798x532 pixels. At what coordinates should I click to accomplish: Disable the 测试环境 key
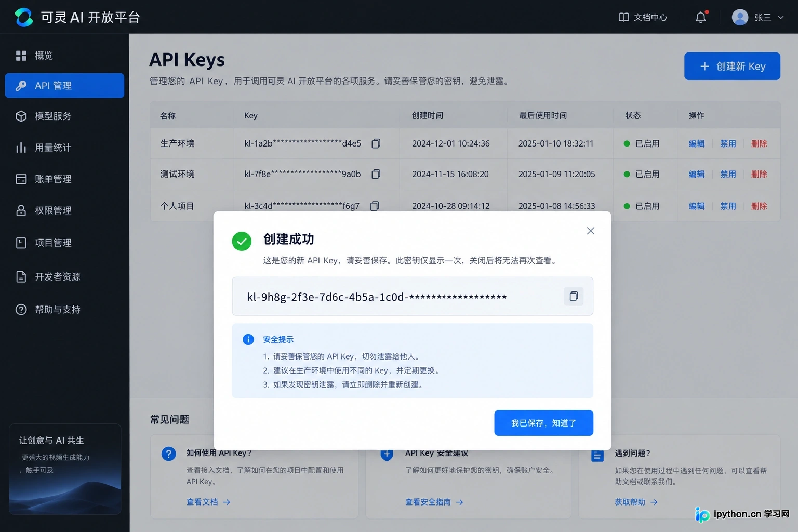[x=728, y=174]
